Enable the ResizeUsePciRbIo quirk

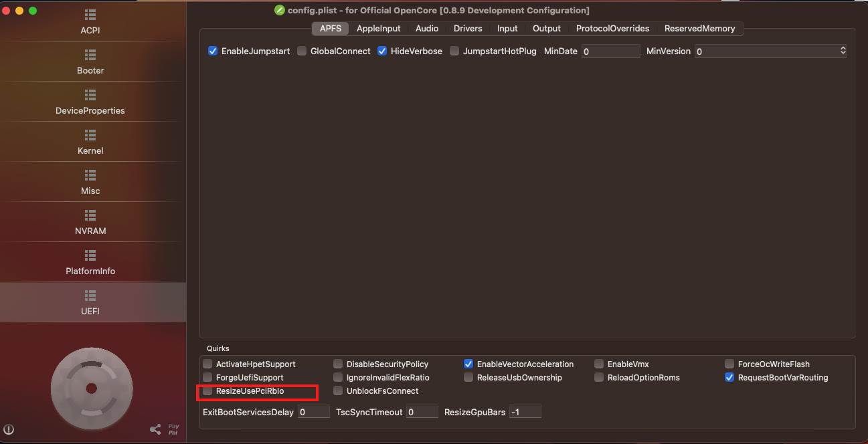[208, 391]
